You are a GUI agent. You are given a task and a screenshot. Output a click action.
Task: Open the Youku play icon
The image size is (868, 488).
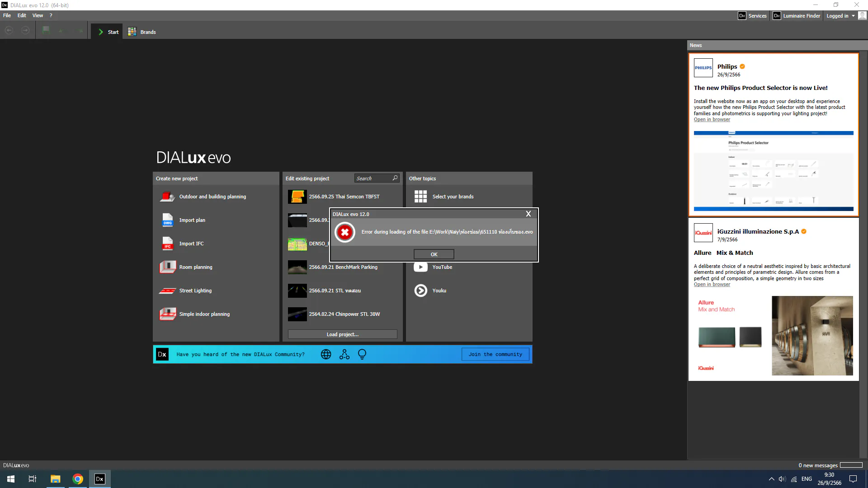coord(420,291)
